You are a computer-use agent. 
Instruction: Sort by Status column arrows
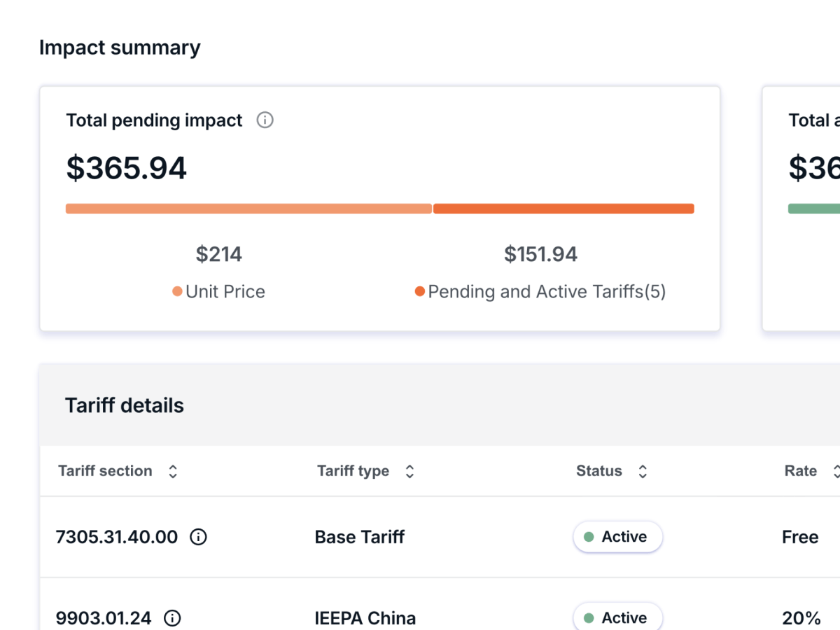(643, 471)
